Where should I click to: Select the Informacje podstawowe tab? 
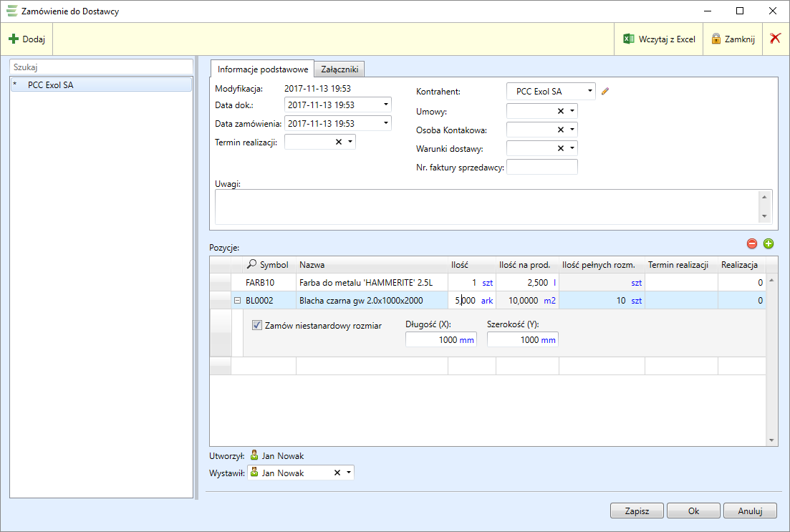click(x=262, y=69)
